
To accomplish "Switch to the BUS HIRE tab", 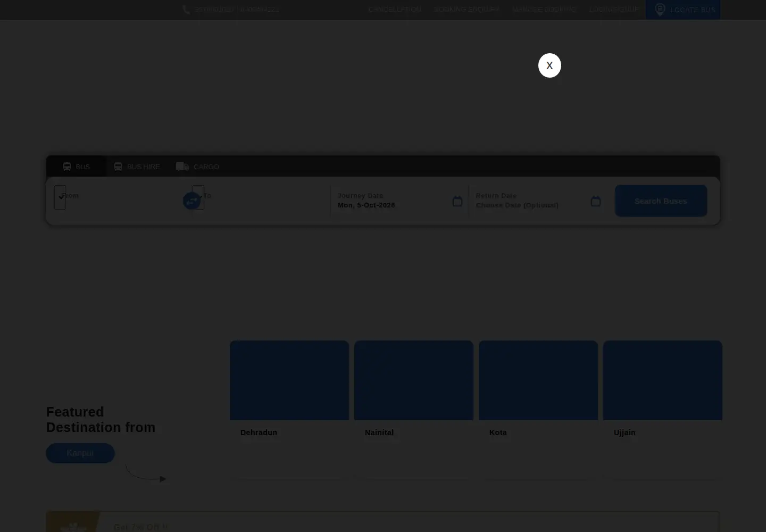I will pyautogui.click(x=137, y=167).
